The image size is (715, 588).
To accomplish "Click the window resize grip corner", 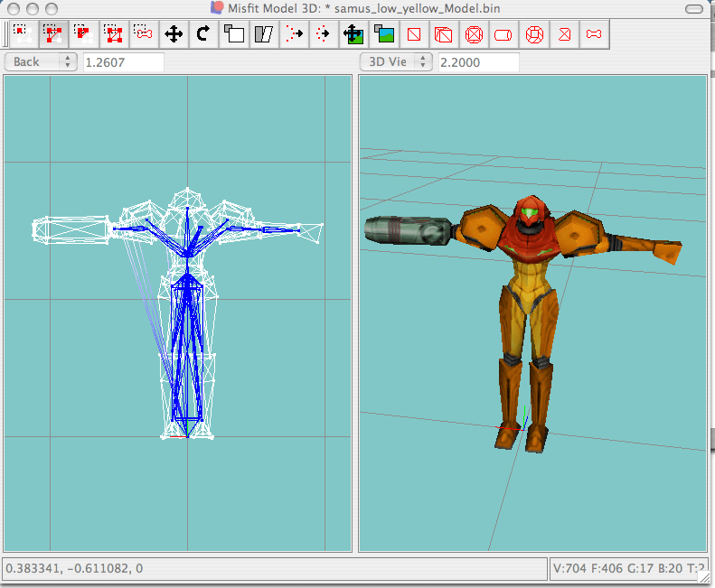I will click(705, 577).
